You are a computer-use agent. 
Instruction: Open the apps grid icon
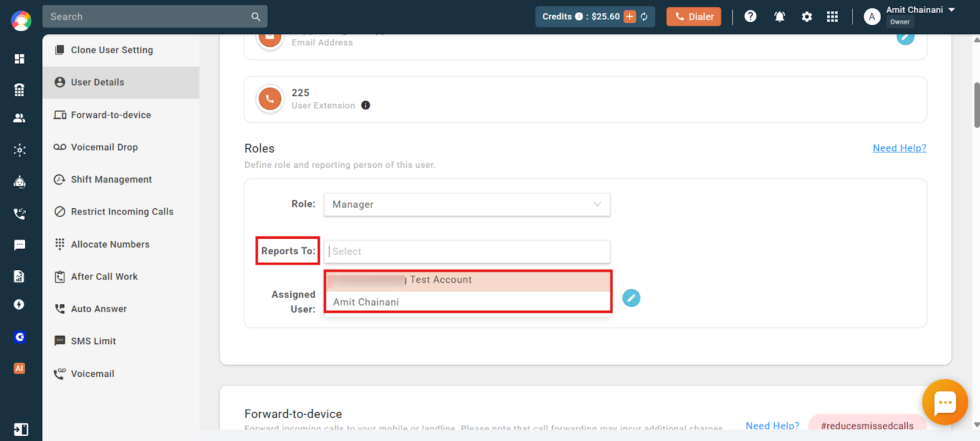point(832,17)
